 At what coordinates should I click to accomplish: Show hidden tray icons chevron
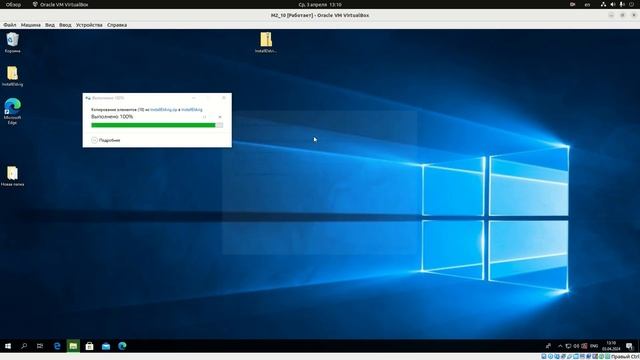(560, 346)
